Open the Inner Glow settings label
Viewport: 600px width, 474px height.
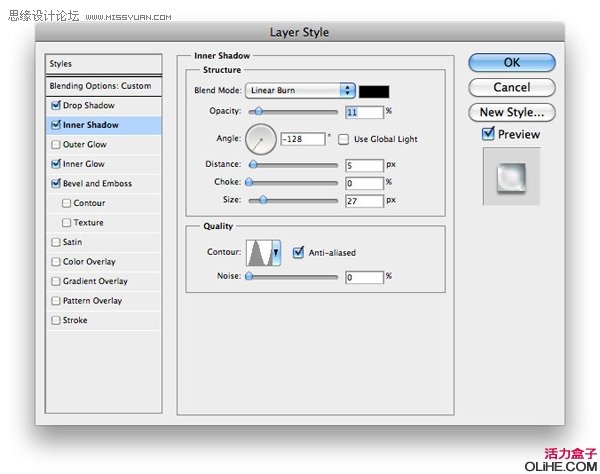coord(83,164)
